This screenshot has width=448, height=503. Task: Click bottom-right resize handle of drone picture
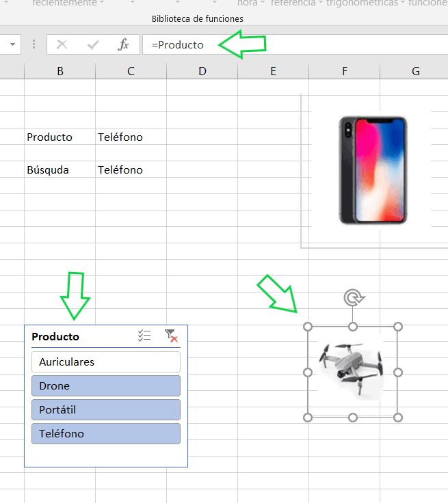(x=398, y=418)
